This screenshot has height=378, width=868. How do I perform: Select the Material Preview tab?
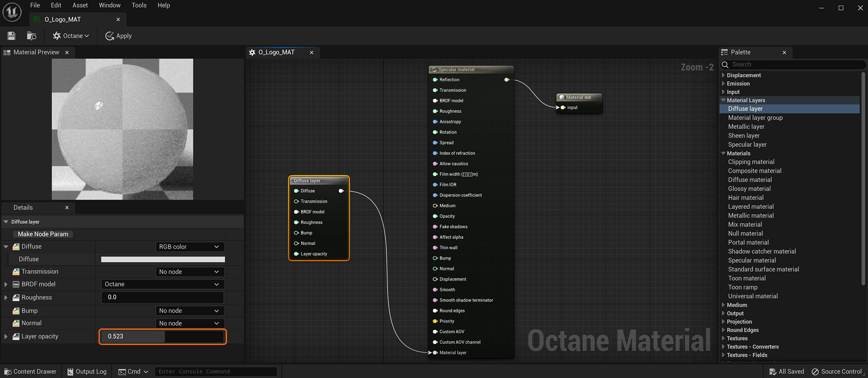click(36, 52)
